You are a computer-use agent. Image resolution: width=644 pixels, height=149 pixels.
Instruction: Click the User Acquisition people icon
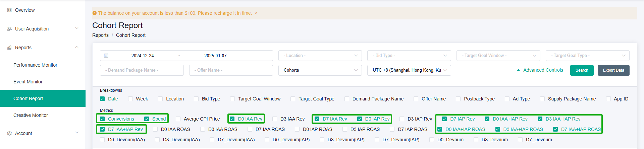[x=9, y=29]
